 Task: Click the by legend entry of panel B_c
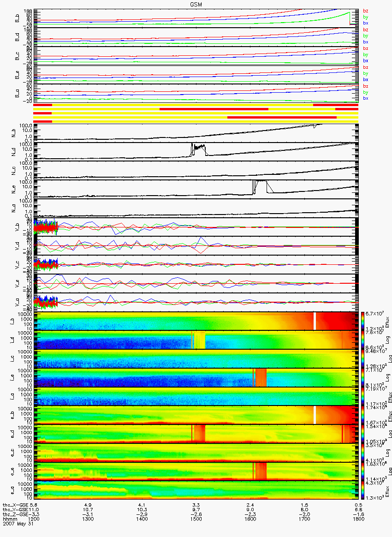pyautogui.click(x=366, y=54)
